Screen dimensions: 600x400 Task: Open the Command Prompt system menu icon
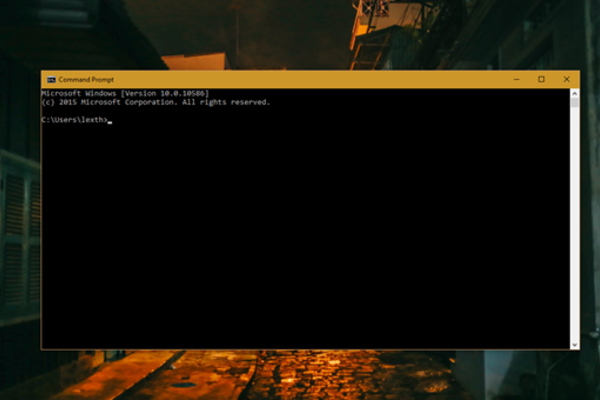[x=51, y=80]
